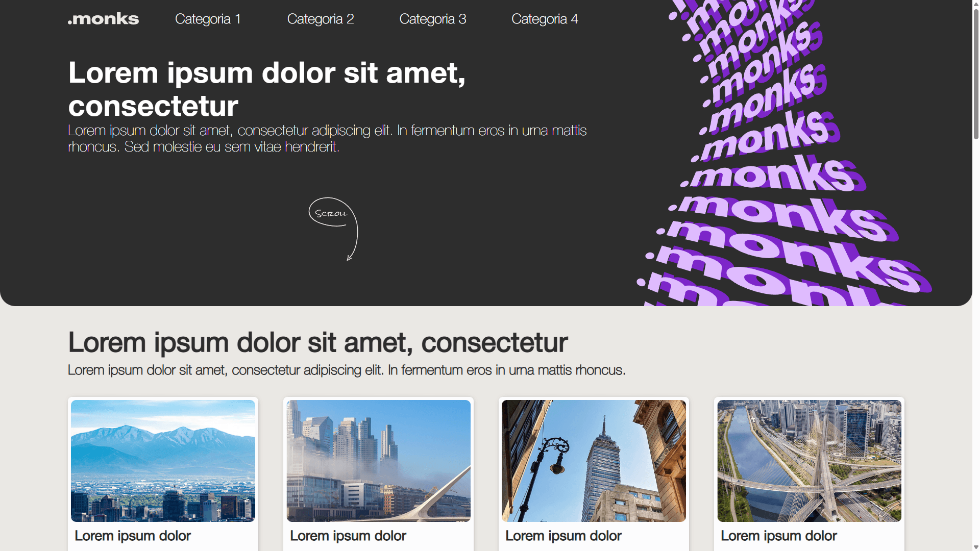The width and height of the screenshot is (980, 551).
Task: Click fourth card's Lorem ipsum dolor title
Action: click(779, 536)
